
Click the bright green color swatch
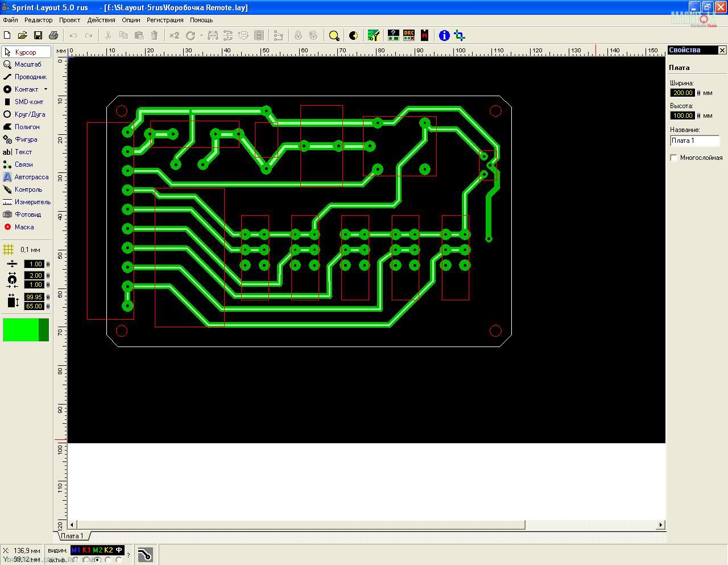(20, 330)
